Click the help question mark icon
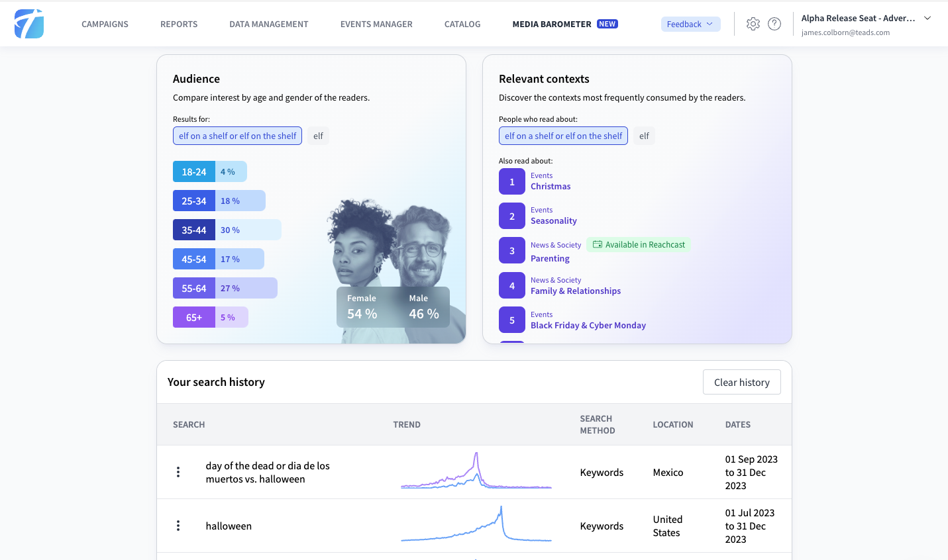Image resolution: width=948 pixels, height=560 pixels. (774, 24)
